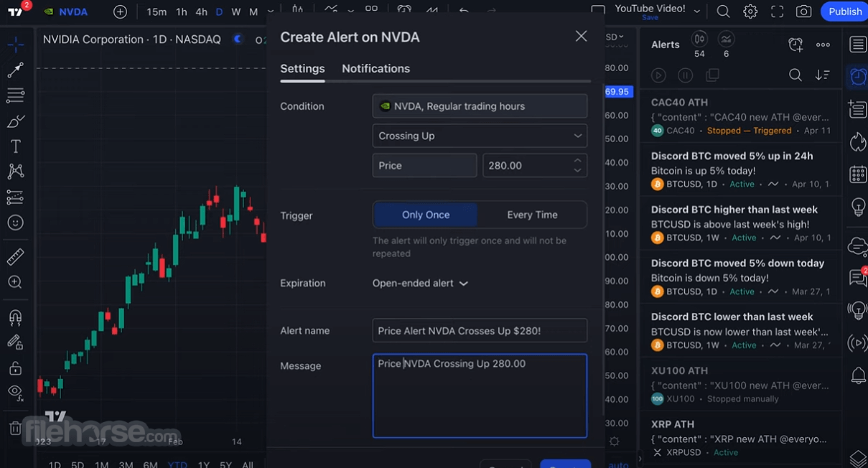Open the TradingView logo main menu
The image size is (868, 468).
tap(16, 11)
